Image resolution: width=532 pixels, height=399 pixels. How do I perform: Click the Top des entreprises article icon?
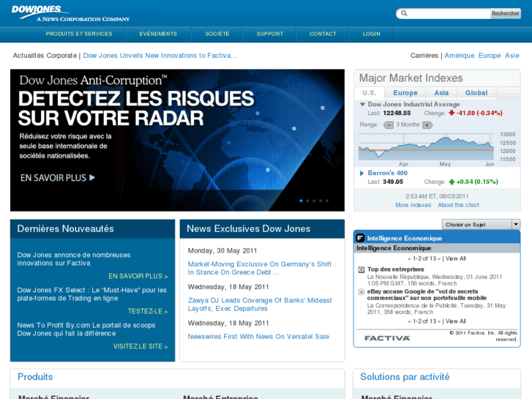(361, 270)
